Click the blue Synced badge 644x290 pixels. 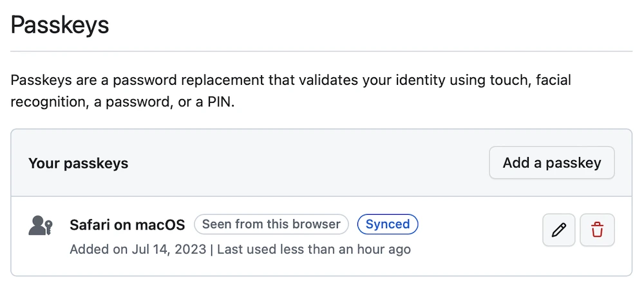click(x=388, y=224)
